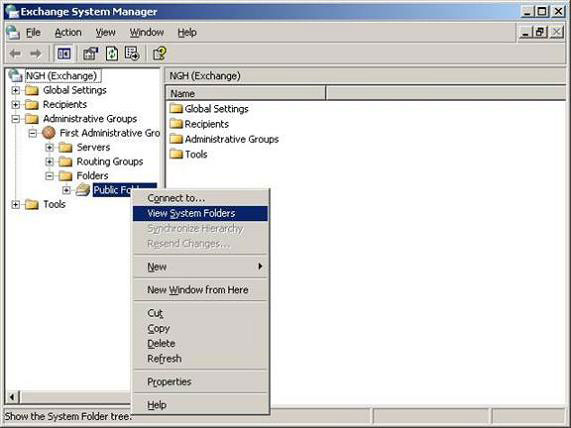Collapse the First Administrative Group node
This screenshot has width=571, height=428.
33,133
